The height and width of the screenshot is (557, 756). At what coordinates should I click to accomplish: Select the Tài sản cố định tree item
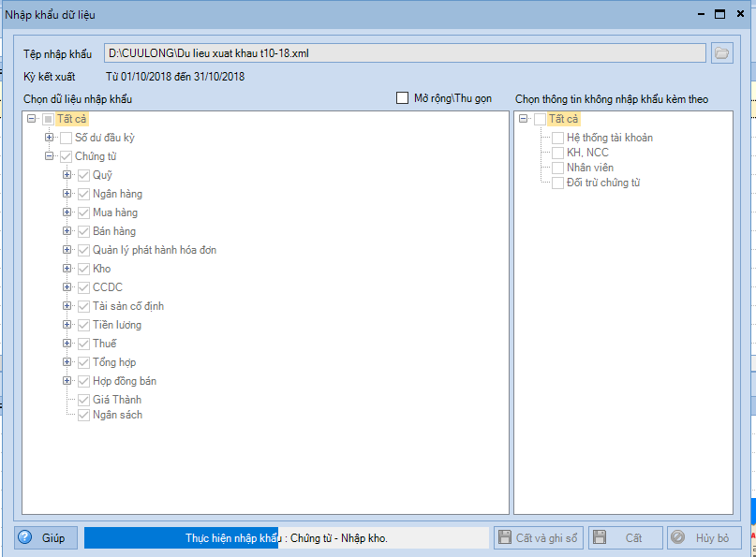point(128,306)
